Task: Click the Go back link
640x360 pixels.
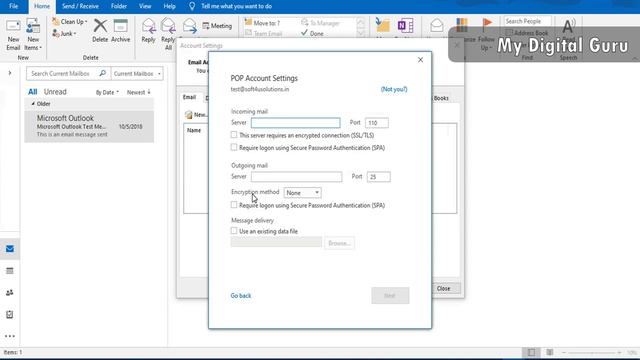Action: (241, 296)
